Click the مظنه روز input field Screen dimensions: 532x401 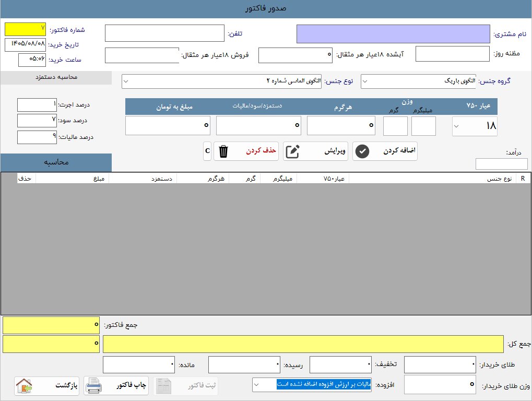[452, 54]
